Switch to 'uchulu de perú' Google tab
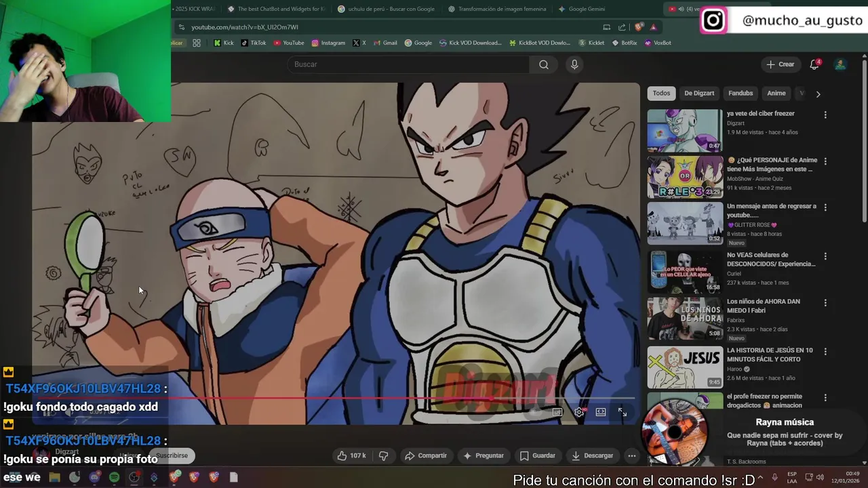Screen dimensions: 868x488 (387, 9)
